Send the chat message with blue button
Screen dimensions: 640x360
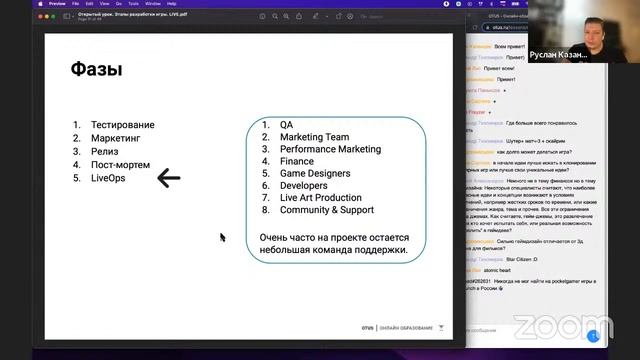click(x=593, y=336)
